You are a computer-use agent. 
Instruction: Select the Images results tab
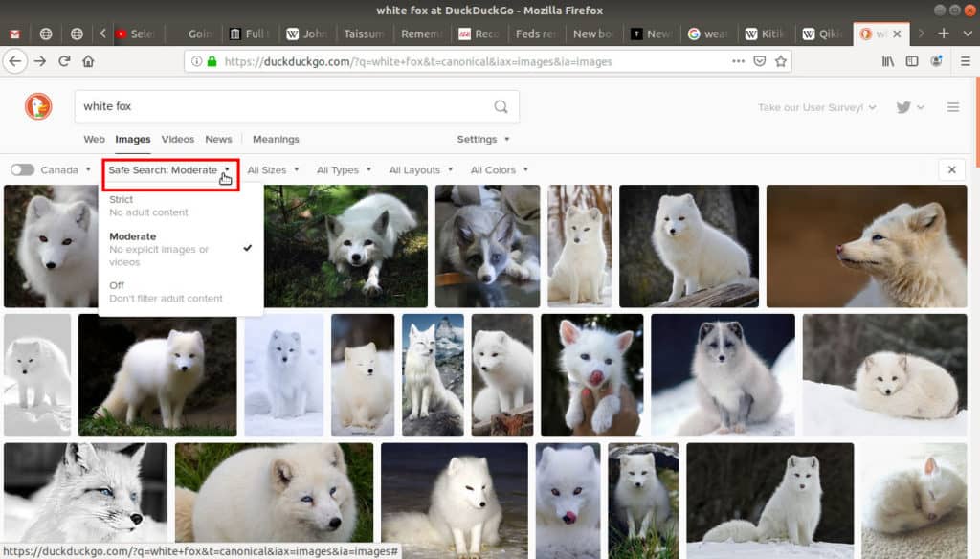click(x=132, y=140)
